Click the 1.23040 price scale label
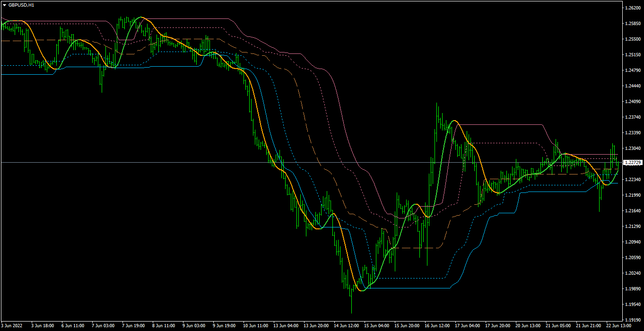This screenshot has width=644, height=331. coord(633,148)
